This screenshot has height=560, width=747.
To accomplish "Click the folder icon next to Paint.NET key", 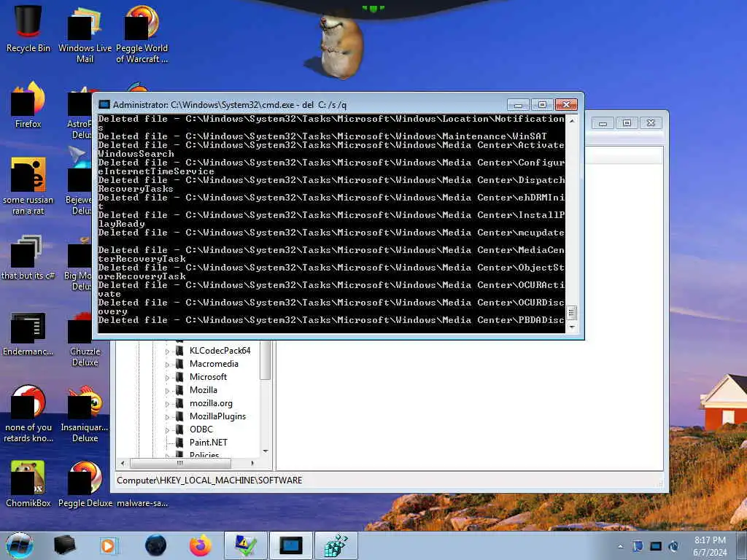I will [179, 443].
